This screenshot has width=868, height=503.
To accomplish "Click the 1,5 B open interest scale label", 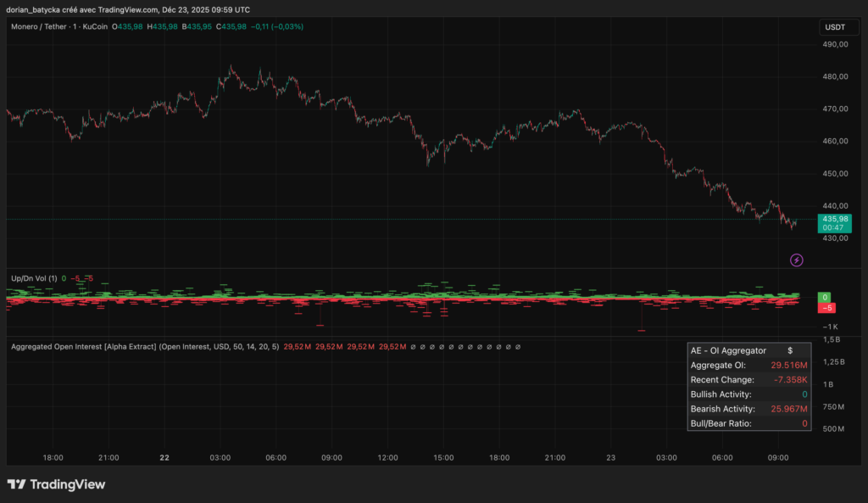I will point(835,339).
